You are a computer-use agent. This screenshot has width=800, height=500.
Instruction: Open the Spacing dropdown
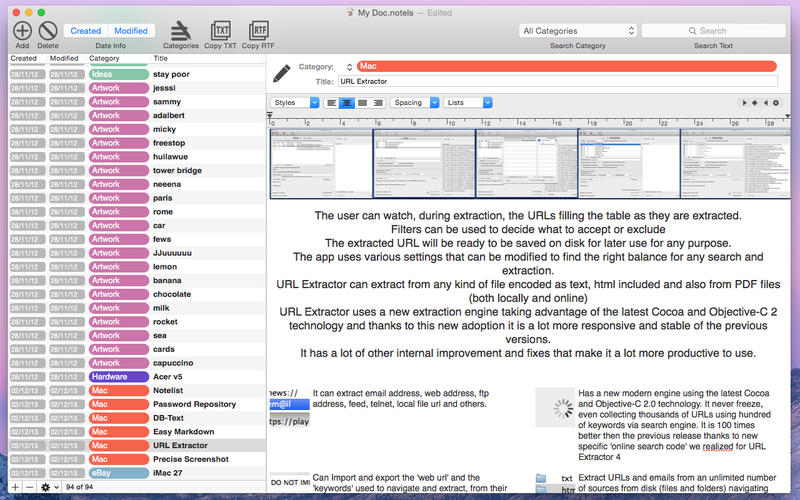click(x=415, y=103)
